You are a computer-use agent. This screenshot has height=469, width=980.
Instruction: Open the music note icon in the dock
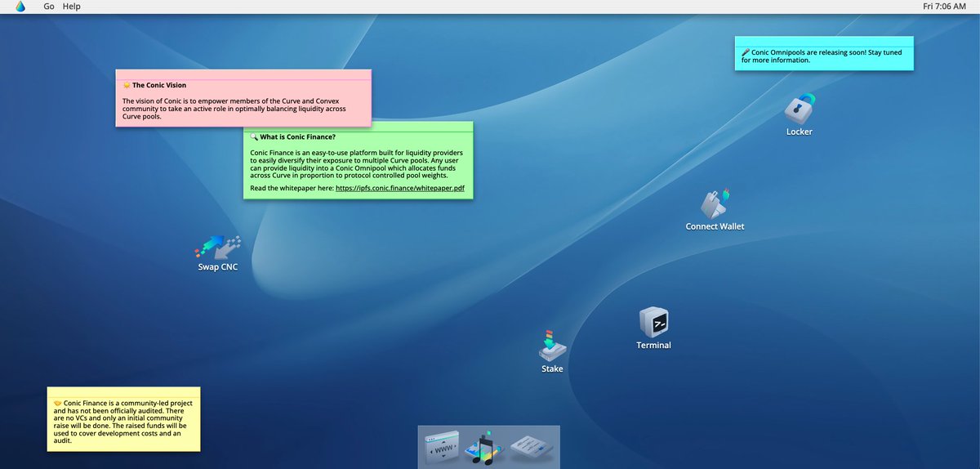(485, 448)
